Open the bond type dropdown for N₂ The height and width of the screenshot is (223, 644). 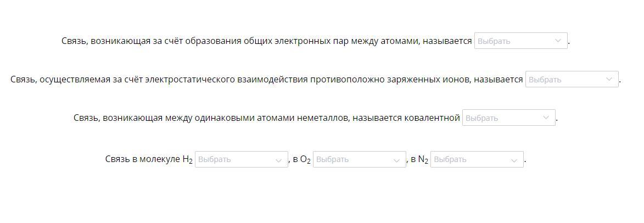click(477, 159)
